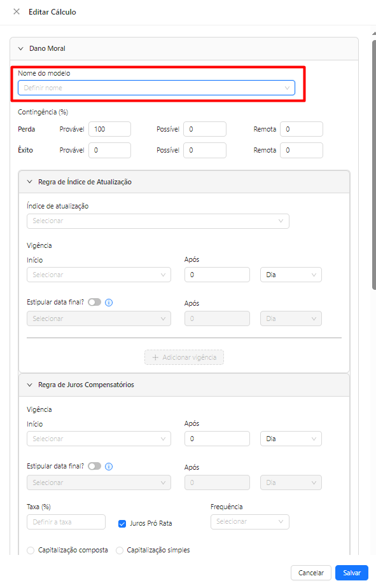Click info icon in Juros Compensatórios section
This screenshot has width=376, height=588.
point(109,466)
